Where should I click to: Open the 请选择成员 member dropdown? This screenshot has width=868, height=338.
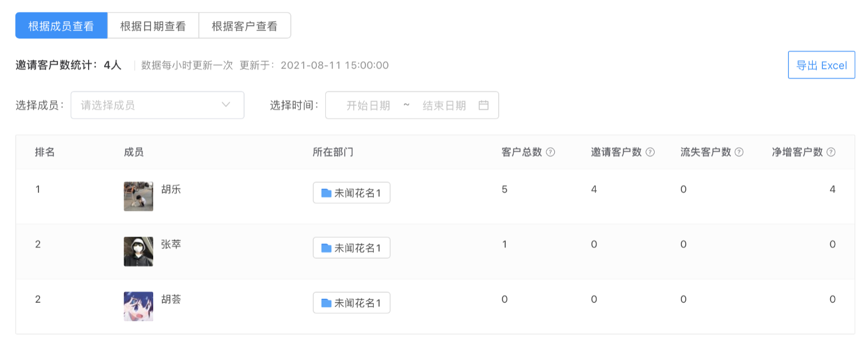157,105
